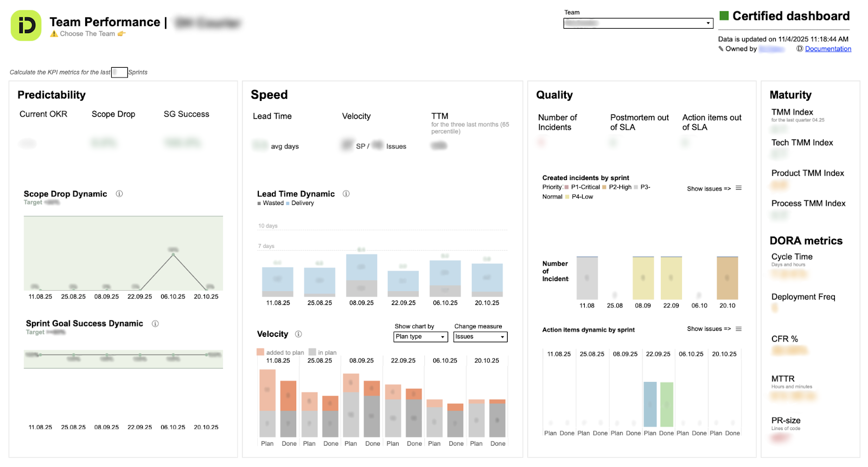Click the Velocity chart info icon
This screenshot has width=868, height=467.
pyautogui.click(x=298, y=334)
